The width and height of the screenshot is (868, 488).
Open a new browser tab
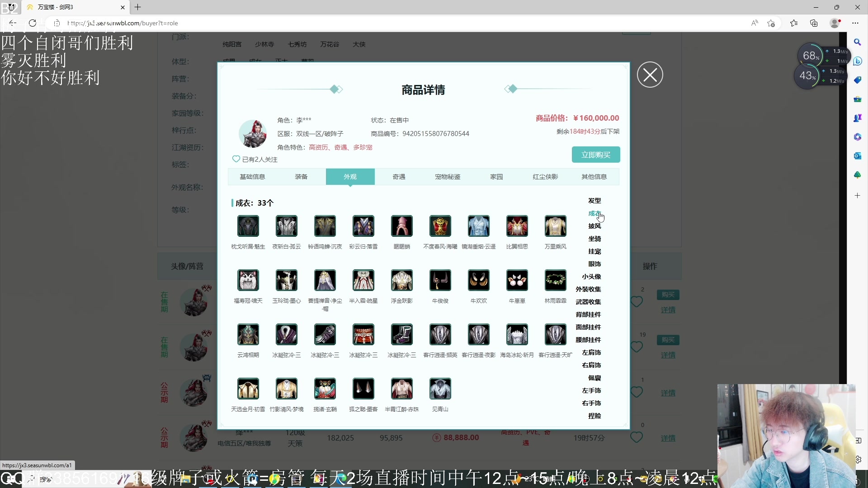(138, 7)
